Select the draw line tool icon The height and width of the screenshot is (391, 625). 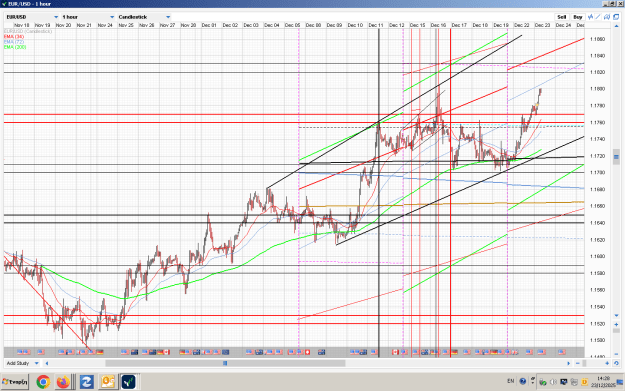598,17
